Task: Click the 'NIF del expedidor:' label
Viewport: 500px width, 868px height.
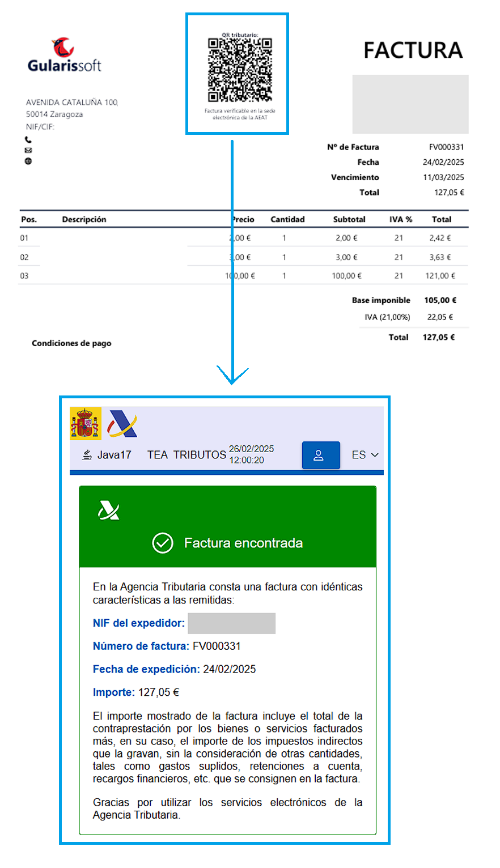Action: (139, 623)
